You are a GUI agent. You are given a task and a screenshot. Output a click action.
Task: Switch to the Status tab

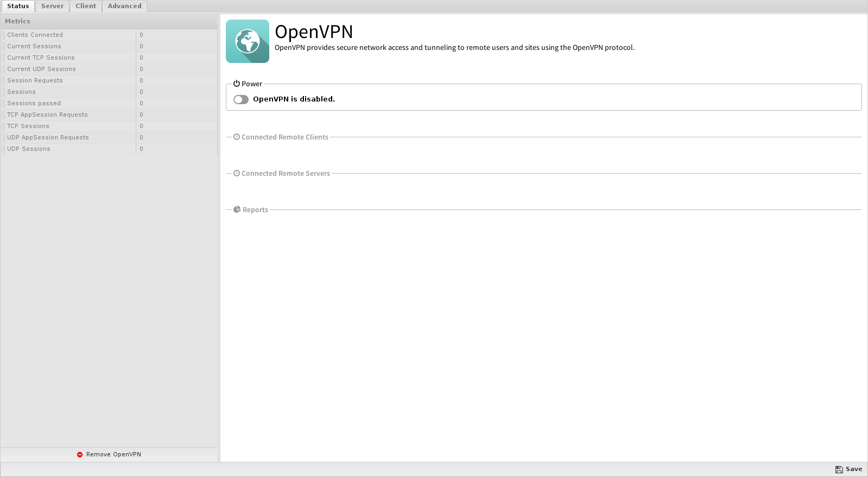coord(18,6)
